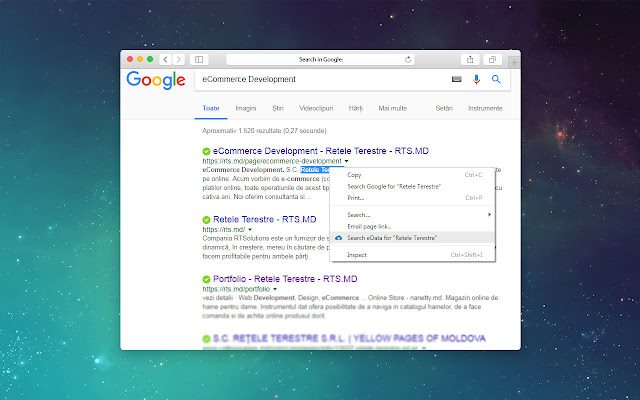Expand the Search... submenu arrow
640x400 pixels.
tap(489, 215)
